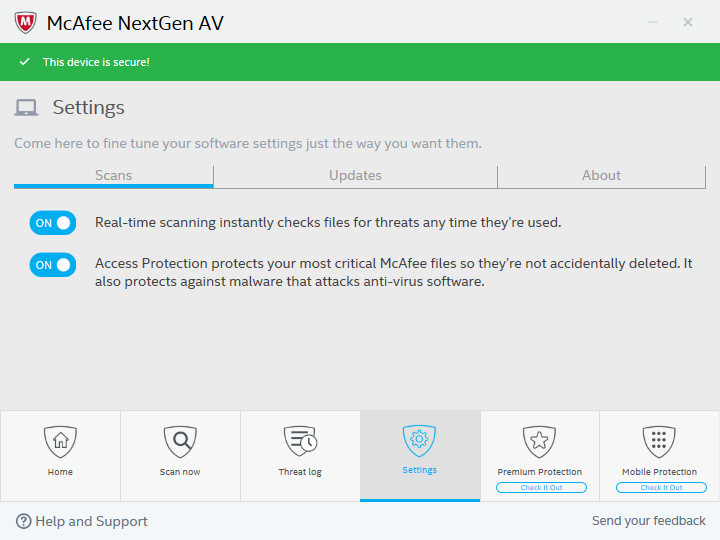720x540 pixels.
Task: Click the Settings page heading
Action: pyautogui.click(x=88, y=107)
